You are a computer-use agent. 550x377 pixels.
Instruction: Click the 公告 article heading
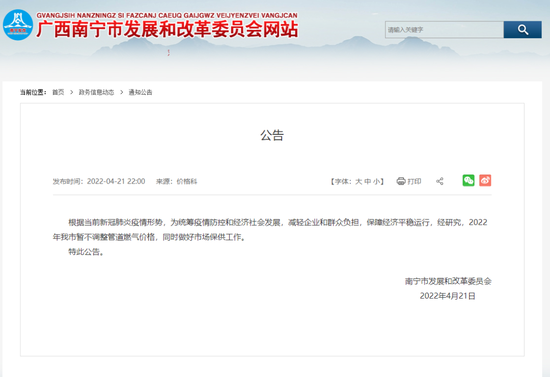[x=272, y=135]
